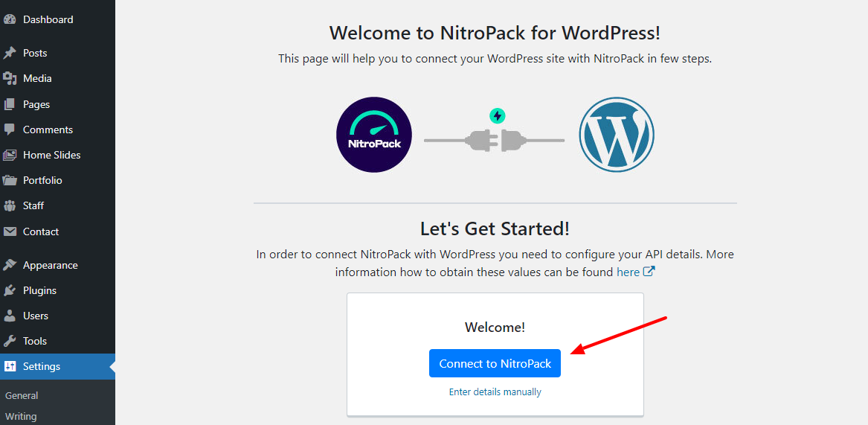This screenshot has height=425, width=868.
Task: Open Pages in the sidebar
Action: pos(57,104)
